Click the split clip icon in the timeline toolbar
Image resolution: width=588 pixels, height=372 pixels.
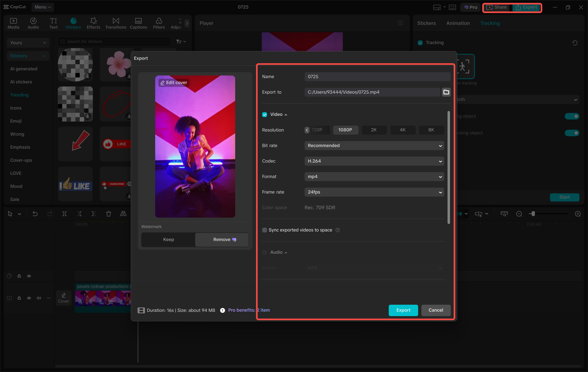pos(65,214)
